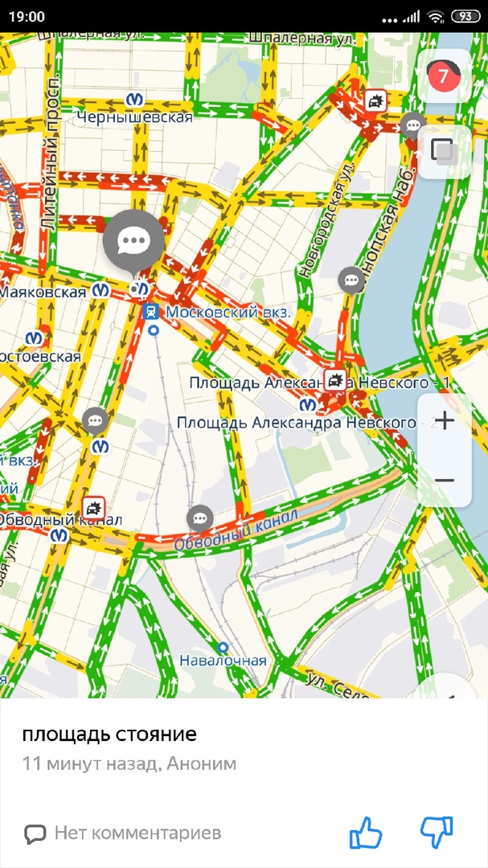Tap the large selected chat bubble marker
This screenshot has height=868, width=488.
pyautogui.click(x=133, y=241)
